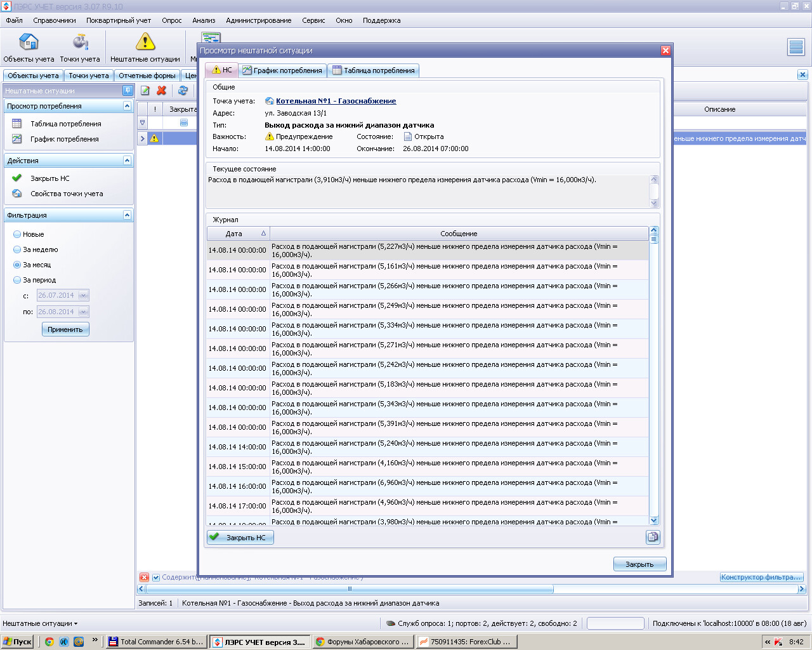Open Файл menu

tap(14, 20)
